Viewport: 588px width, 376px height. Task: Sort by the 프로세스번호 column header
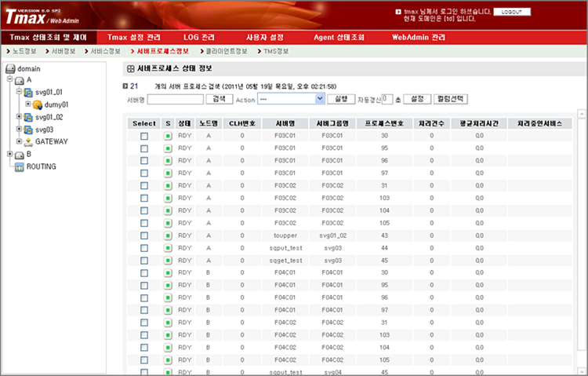(x=384, y=123)
